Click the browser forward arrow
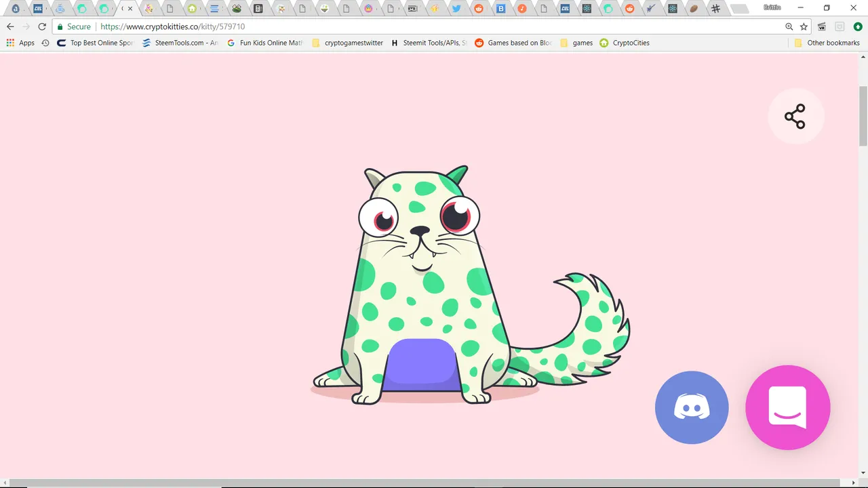The image size is (868, 488). (26, 26)
